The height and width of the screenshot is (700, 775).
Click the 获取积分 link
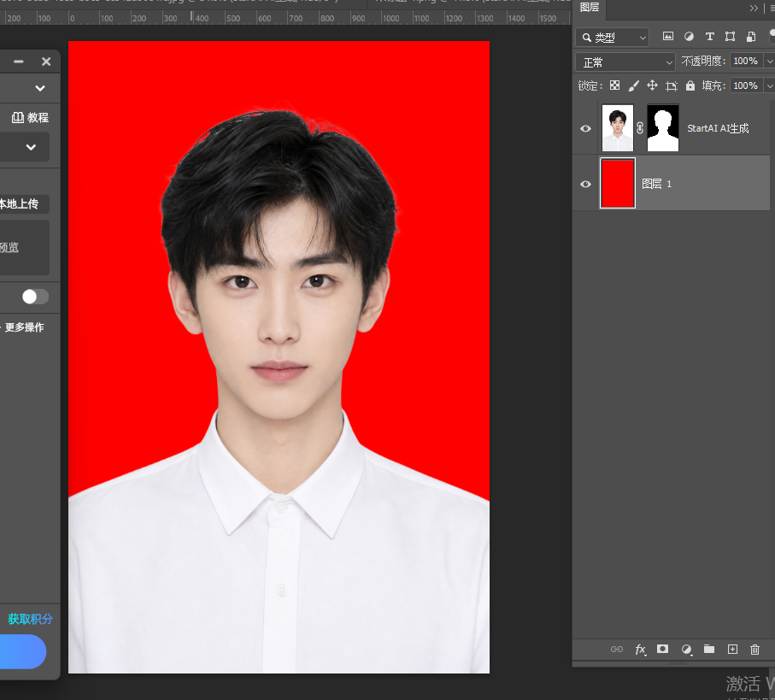pyautogui.click(x=30, y=619)
